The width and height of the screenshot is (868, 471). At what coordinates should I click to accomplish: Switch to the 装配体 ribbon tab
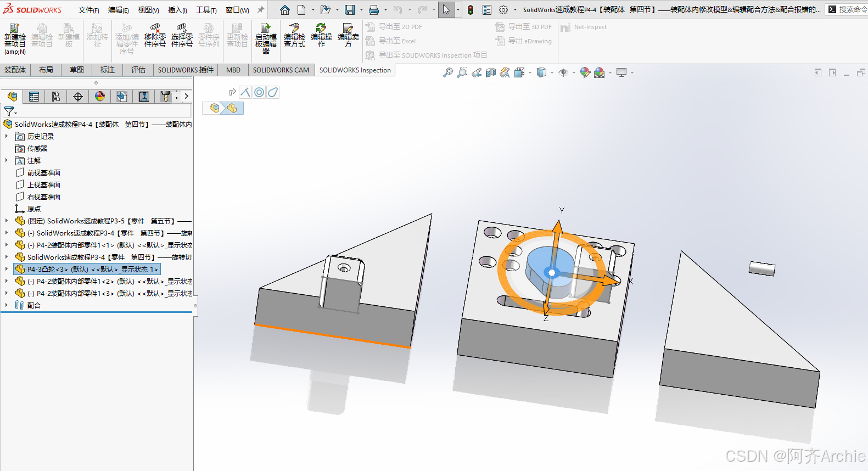pyautogui.click(x=15, y=70)
